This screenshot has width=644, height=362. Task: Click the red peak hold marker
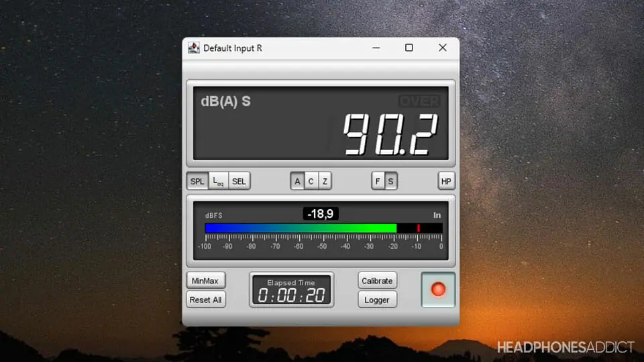coord(419,228)
